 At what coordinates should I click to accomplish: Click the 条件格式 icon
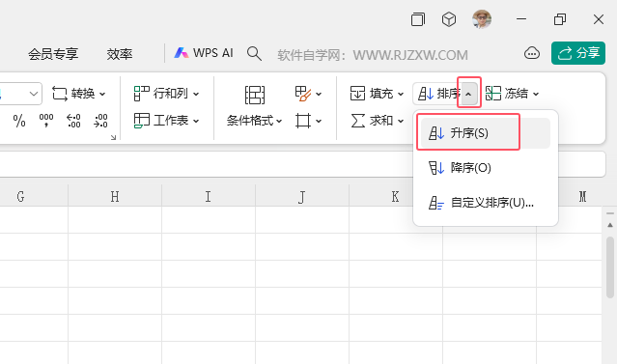click(x=255, y=95)
